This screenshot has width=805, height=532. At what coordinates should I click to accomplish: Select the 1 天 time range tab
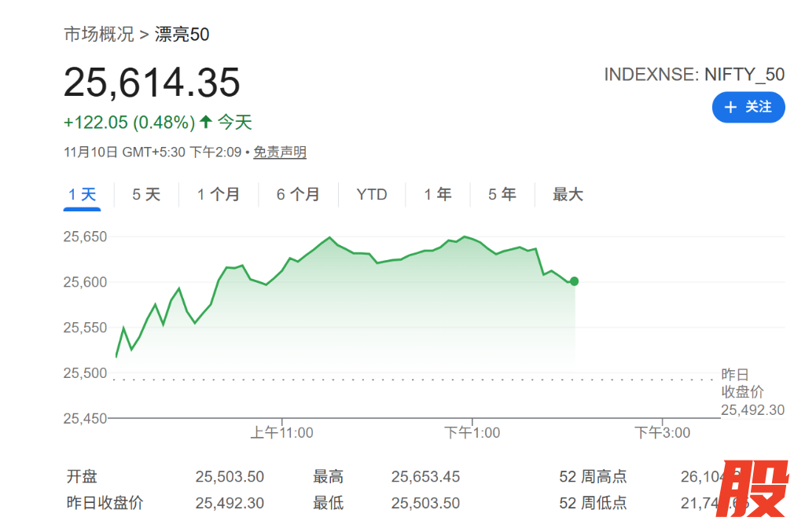click(x=82, y=195)
